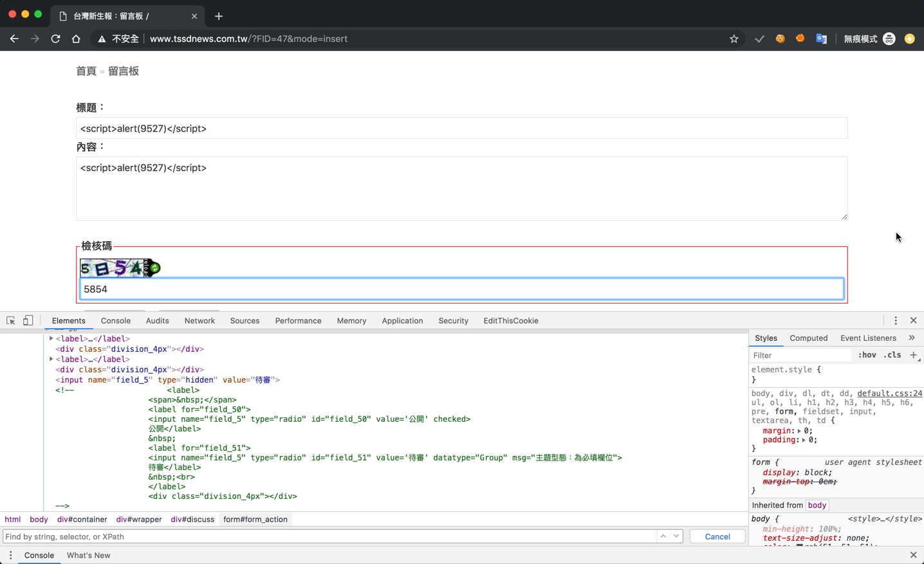Viewport: 924px width, 564px height.
Task: Close the console drawer
Action: point(914,555)
